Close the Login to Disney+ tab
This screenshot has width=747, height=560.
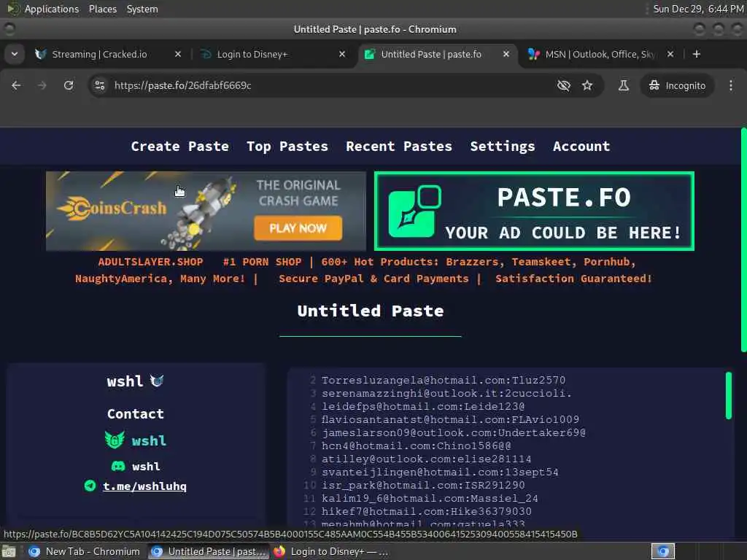[x=342, y=54]
